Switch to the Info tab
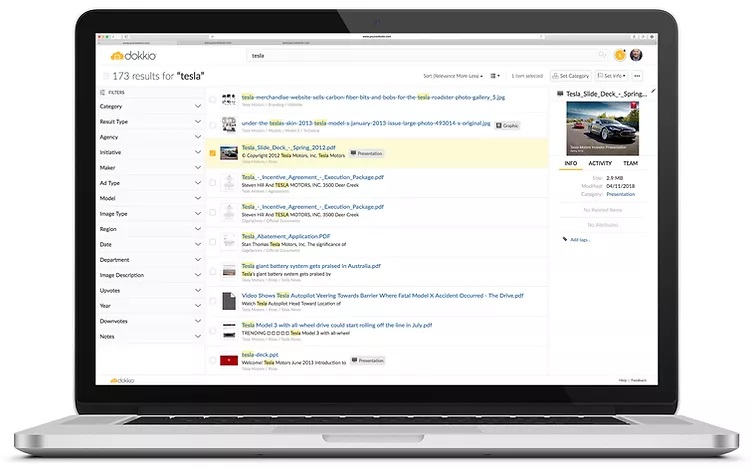The image size is (751, 469). pyautogui.click(x=570, y=163)
